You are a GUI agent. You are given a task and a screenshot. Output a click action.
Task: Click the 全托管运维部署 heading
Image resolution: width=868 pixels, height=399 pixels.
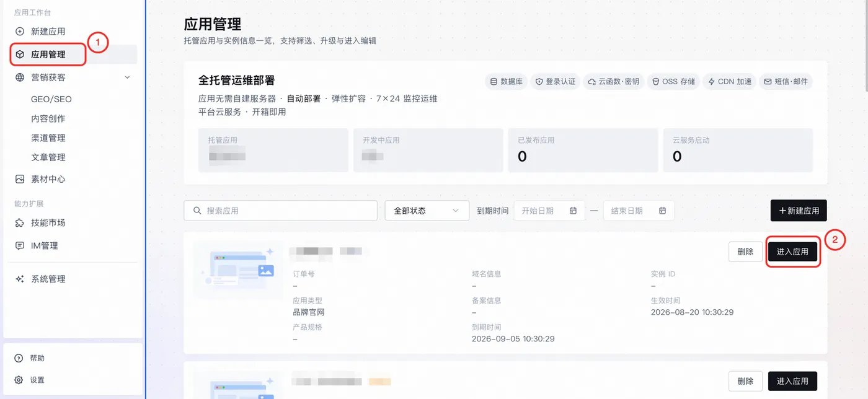tap(236, 81)
